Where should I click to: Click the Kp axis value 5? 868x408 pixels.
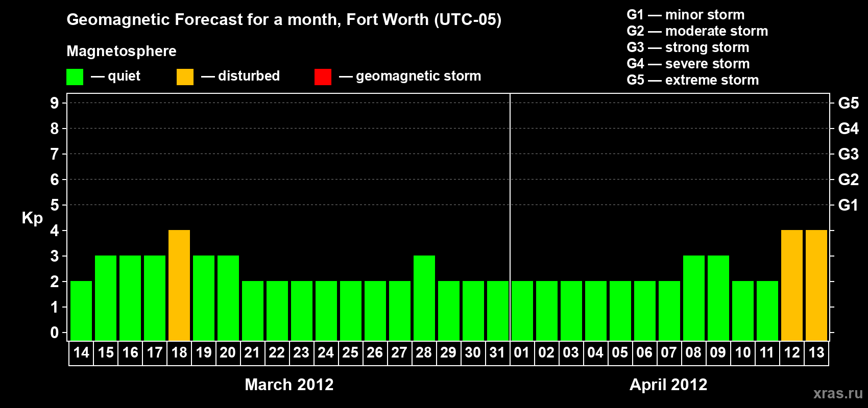(x=55, y=205)
